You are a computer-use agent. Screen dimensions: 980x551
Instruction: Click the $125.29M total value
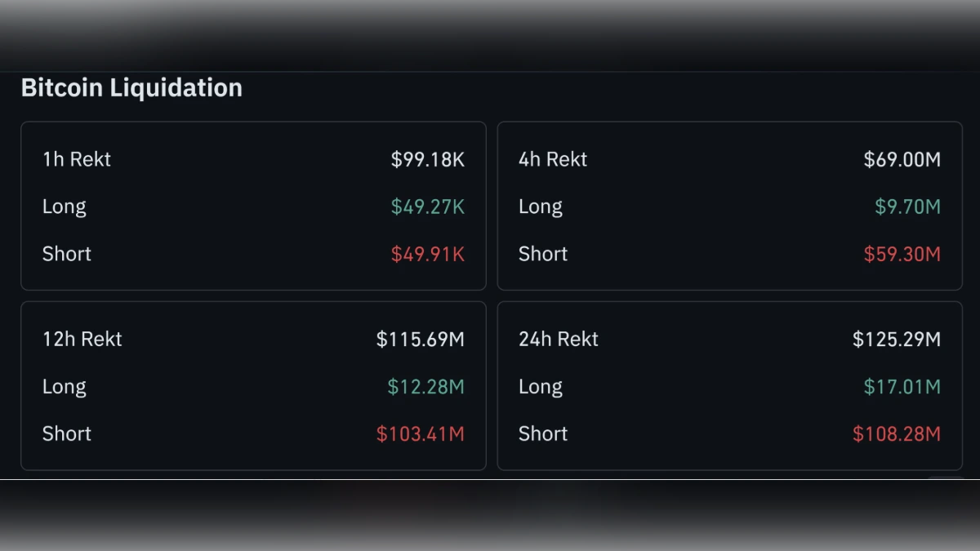click(x=896, y=339)
